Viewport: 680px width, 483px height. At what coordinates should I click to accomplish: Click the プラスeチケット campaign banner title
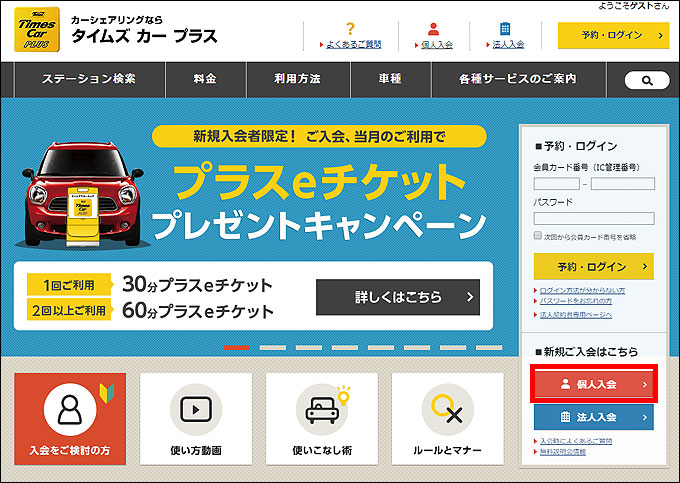(x=319, y=182)
